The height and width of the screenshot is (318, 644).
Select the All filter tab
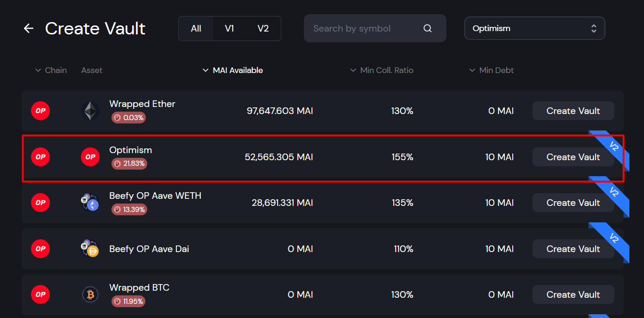coord(196,29)
